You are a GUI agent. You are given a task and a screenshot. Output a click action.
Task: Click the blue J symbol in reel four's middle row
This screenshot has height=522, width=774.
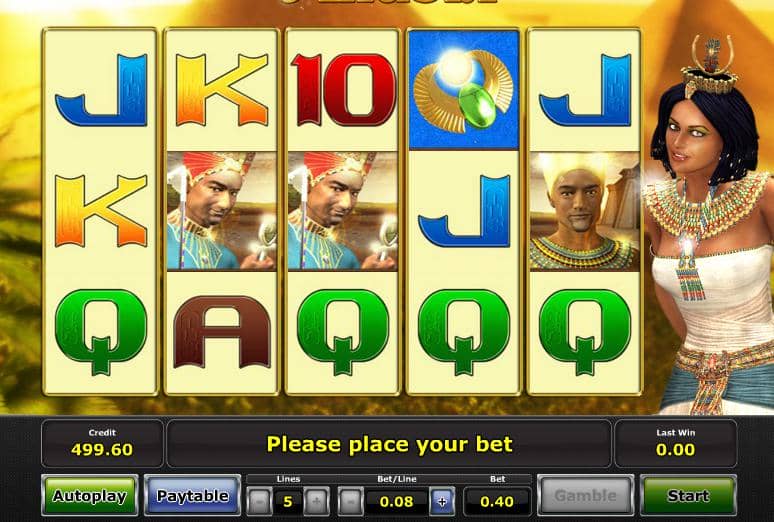pos(464,211)
